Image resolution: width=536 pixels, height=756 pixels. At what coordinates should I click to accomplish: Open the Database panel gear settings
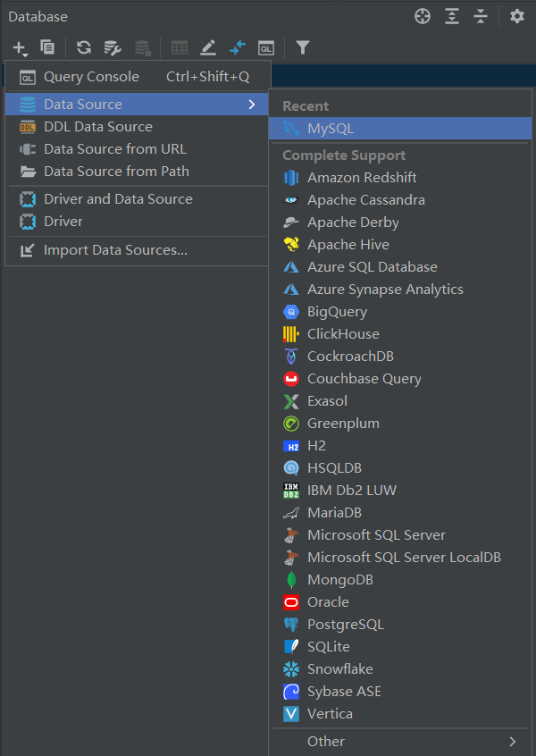[x=517, y=16]
